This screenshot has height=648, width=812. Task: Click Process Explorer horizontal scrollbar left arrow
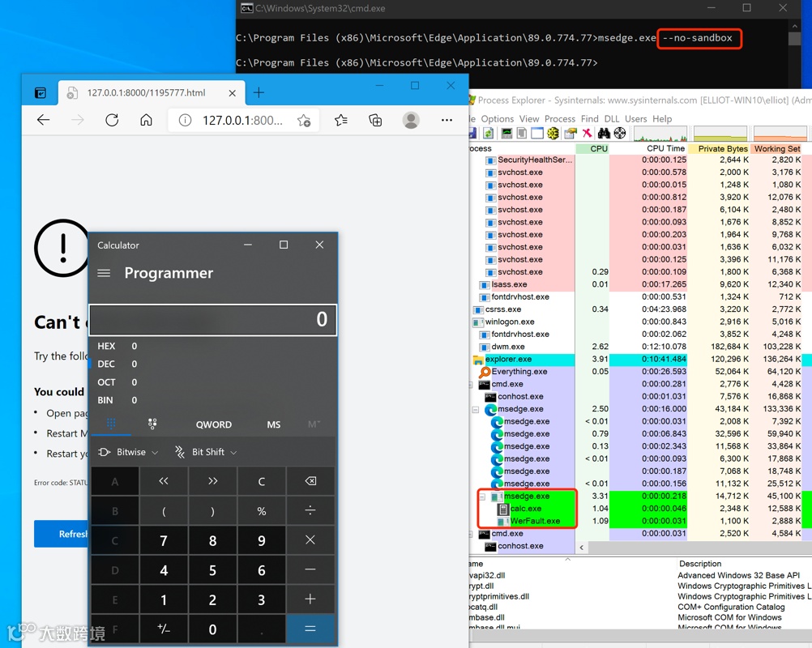(x=582, y=547)
